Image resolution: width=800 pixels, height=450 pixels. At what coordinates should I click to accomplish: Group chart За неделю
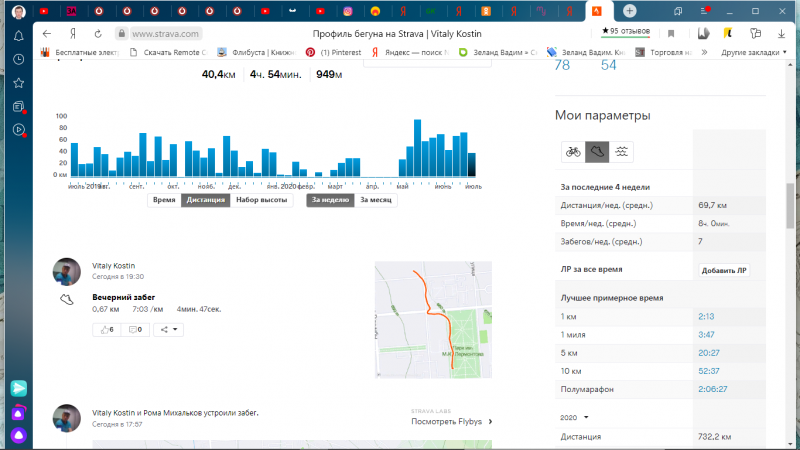pos(330,200)
